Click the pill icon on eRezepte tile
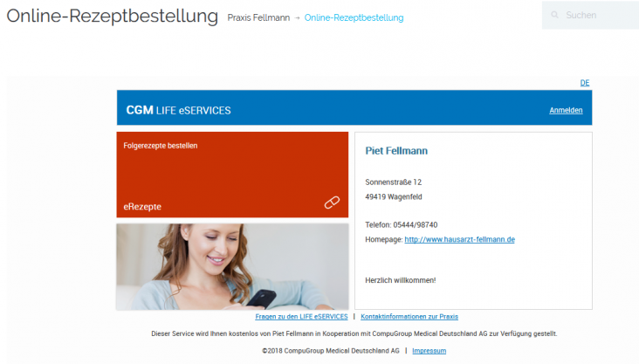This screenshot has height=364, width=639. point(332,203)
